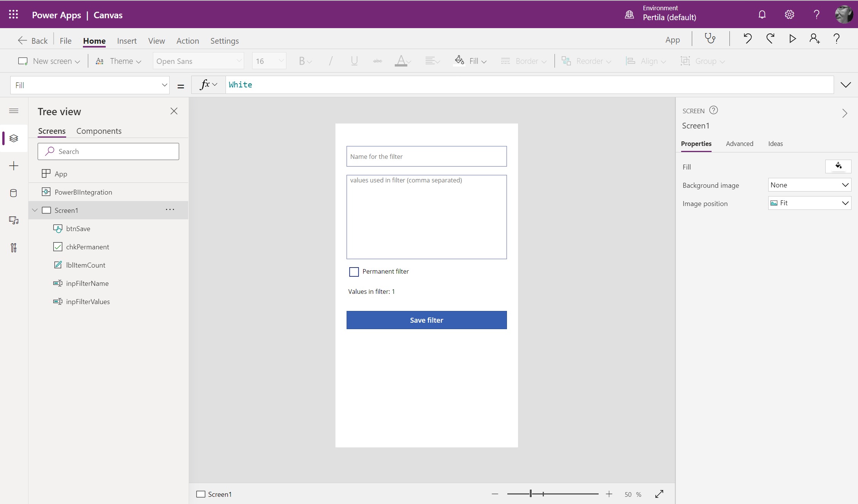This screenshot has height=504, width=858.
Task: Open the Media sidebar icon
Action: click(x=14, y=220)
